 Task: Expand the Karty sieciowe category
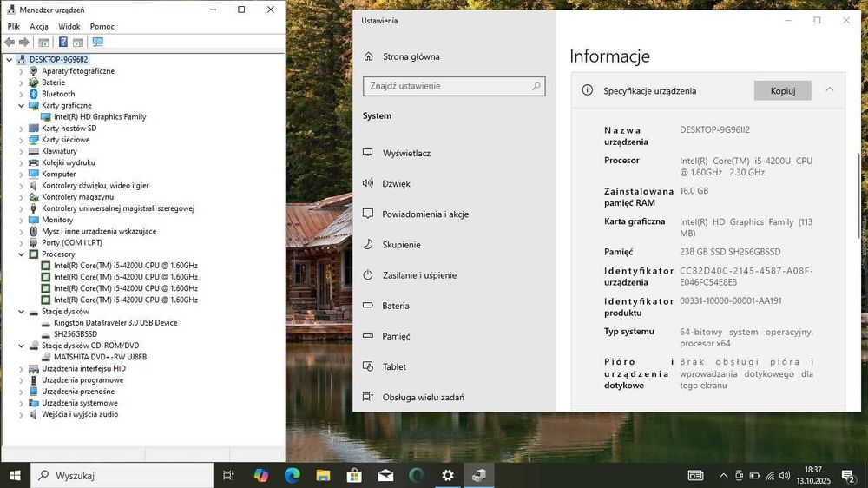(x=22, y=140)
